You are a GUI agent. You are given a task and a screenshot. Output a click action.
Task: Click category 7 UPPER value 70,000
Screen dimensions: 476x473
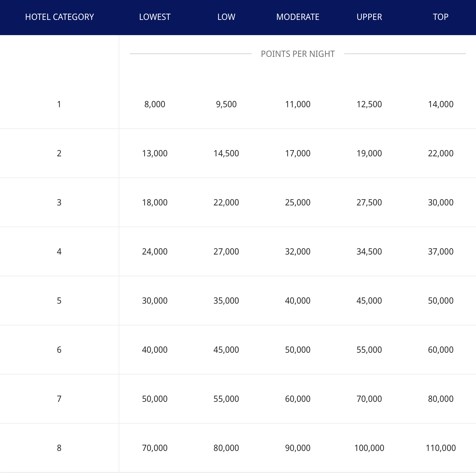pos(369,399)
